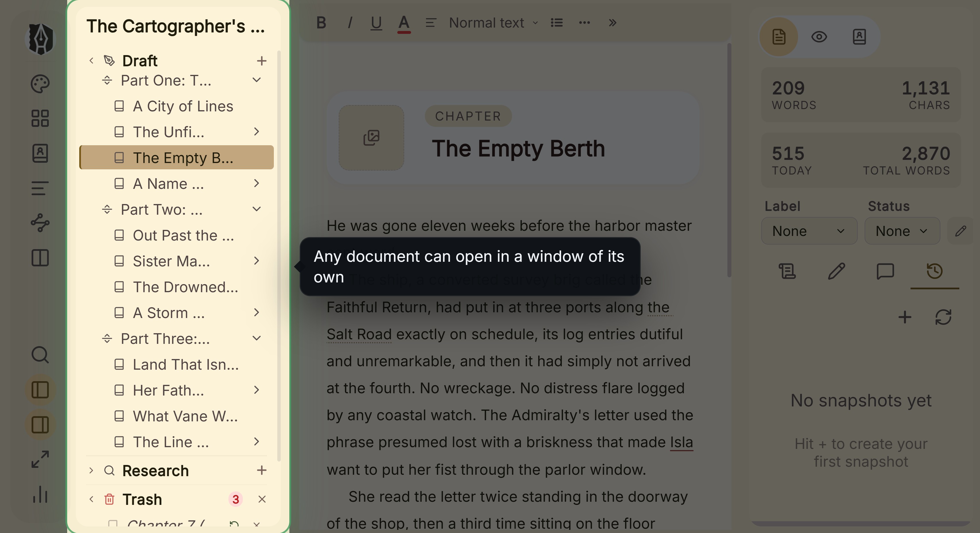Open the plot timeline route icon
The image size is (980, 533).
pyautogui.click(x=40, y=223)
